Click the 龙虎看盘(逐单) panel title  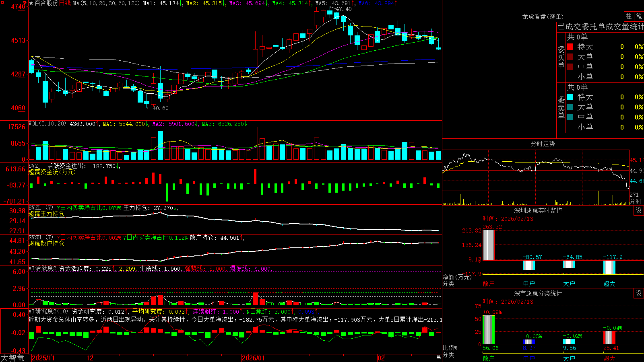(x=543, y=16)
